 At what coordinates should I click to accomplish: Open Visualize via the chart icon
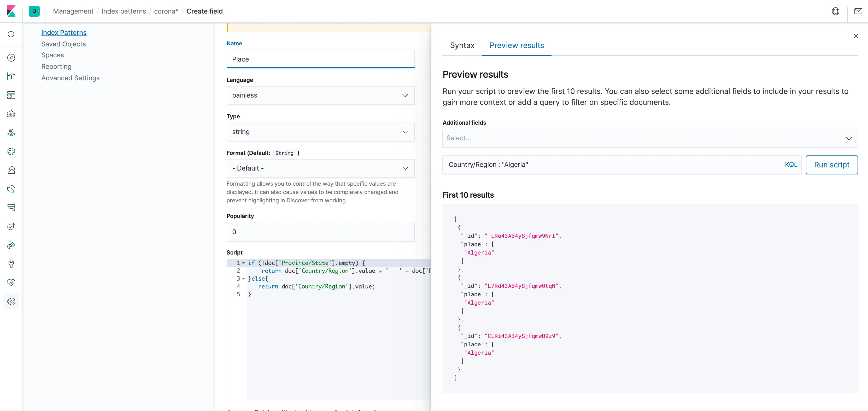[11, 76]
